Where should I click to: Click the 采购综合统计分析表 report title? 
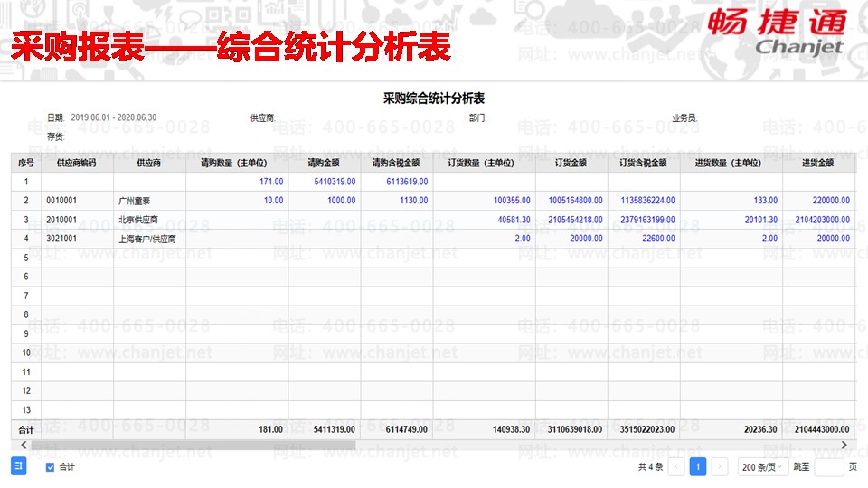click(434, 99)
